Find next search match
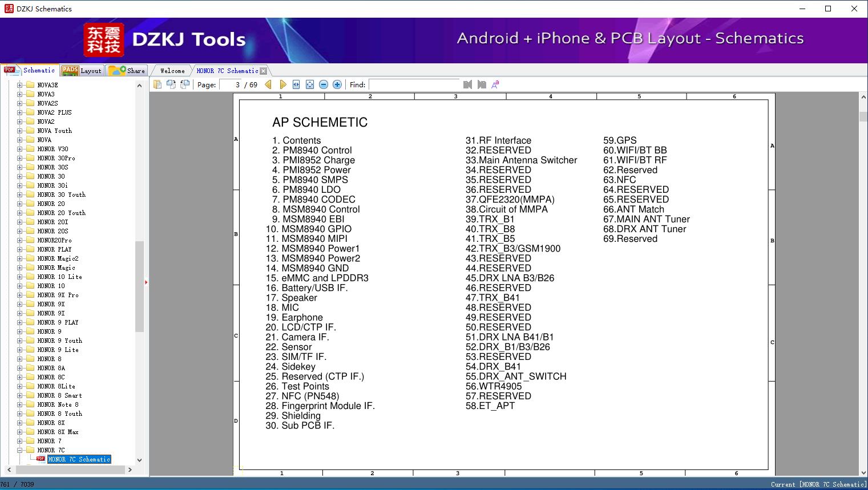The image size is (868, 490). pyautogui.click(x=482, y=84)
